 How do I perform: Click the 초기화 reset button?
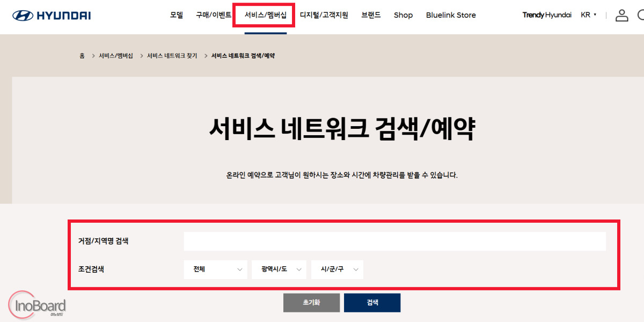click(x=311, y=303)
